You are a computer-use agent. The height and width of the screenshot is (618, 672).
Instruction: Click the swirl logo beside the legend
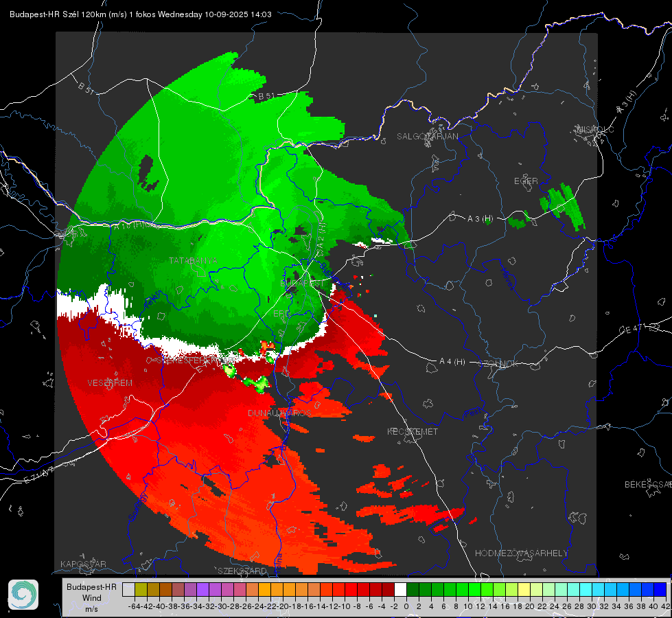[23, 595]
